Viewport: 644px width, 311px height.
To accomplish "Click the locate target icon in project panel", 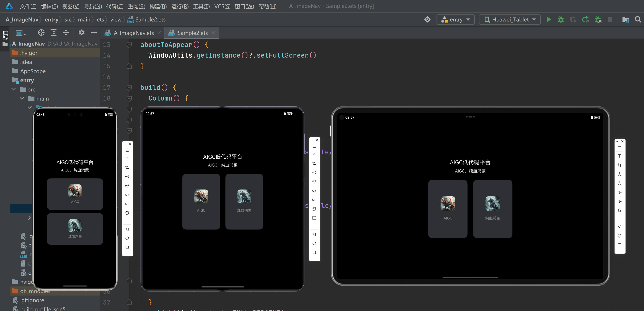I will [41, 32].
